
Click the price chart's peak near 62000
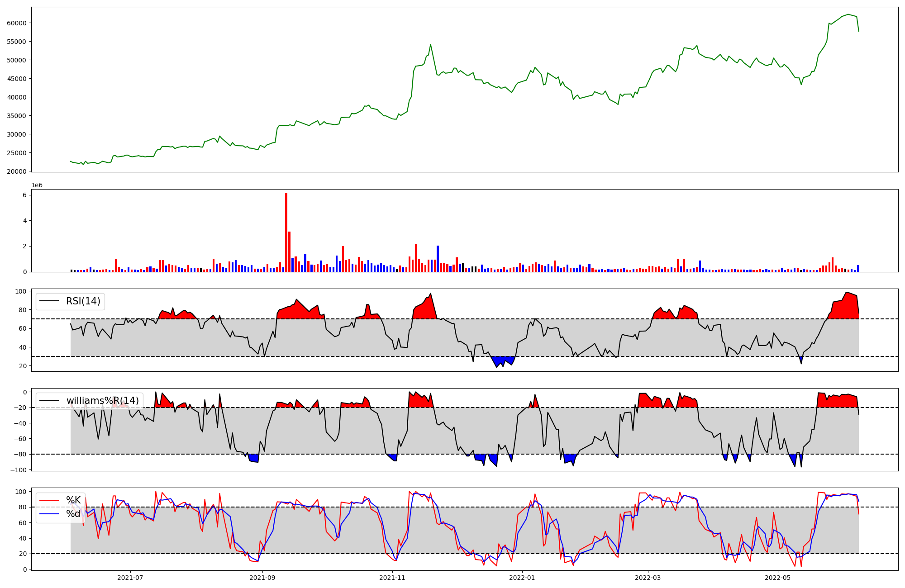pyautogui.click(x=848, y=14)
